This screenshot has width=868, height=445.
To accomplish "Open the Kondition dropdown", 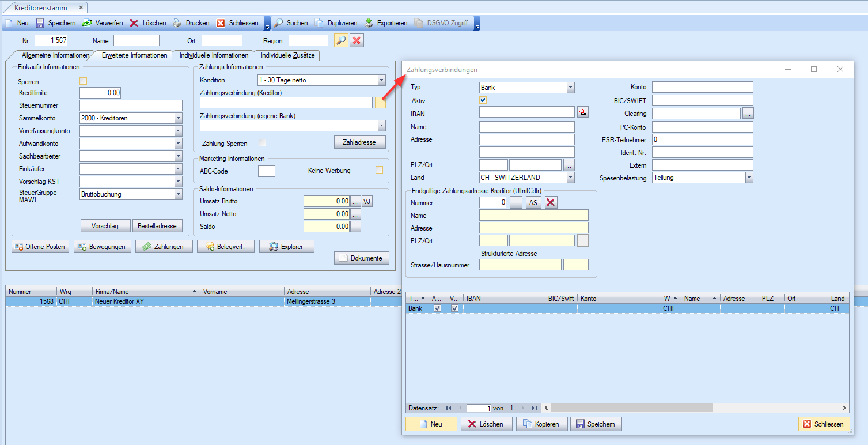I will [x=381, y=80].
